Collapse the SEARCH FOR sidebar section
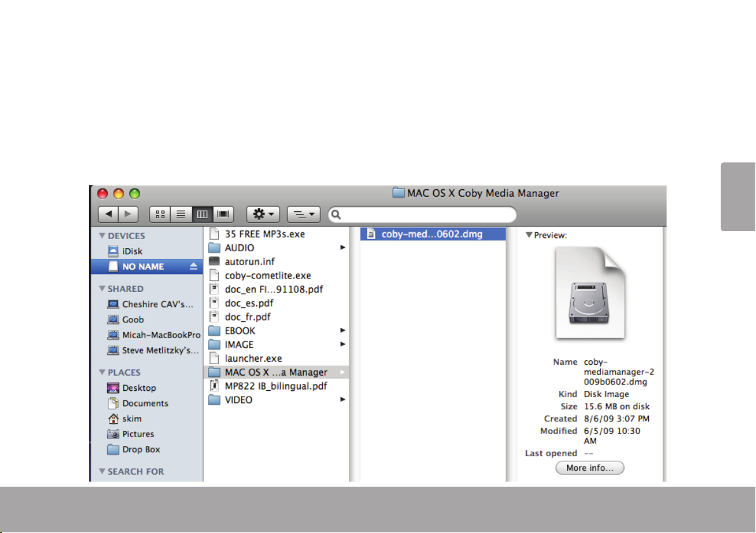This screenshot has height=533, width=756. point(101,471)
